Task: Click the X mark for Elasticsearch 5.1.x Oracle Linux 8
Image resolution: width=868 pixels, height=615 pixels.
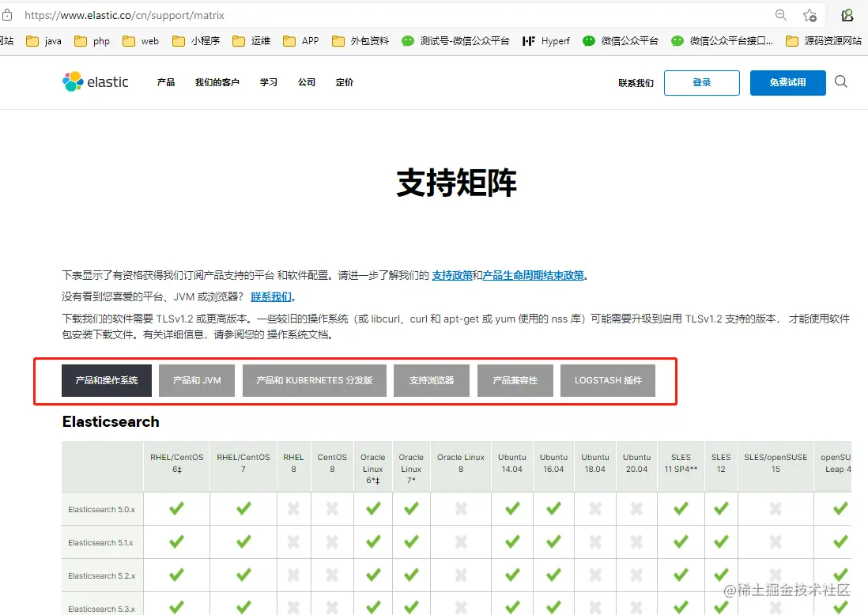Action: coord(461,542)
